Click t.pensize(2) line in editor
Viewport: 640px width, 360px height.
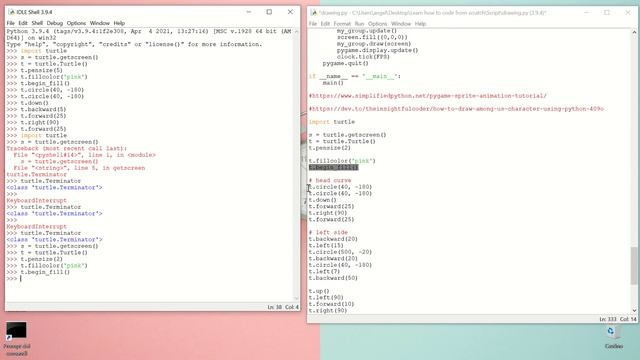coord(330,148)
